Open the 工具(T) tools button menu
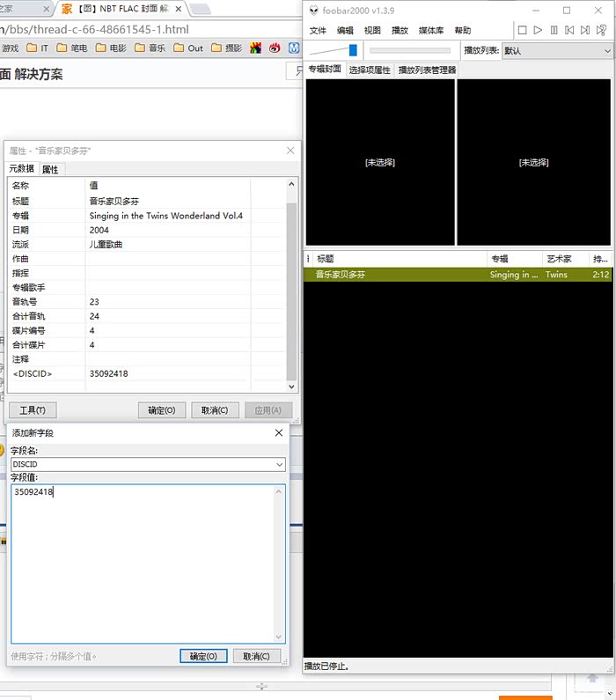616x700 pixels. (33, 410)
